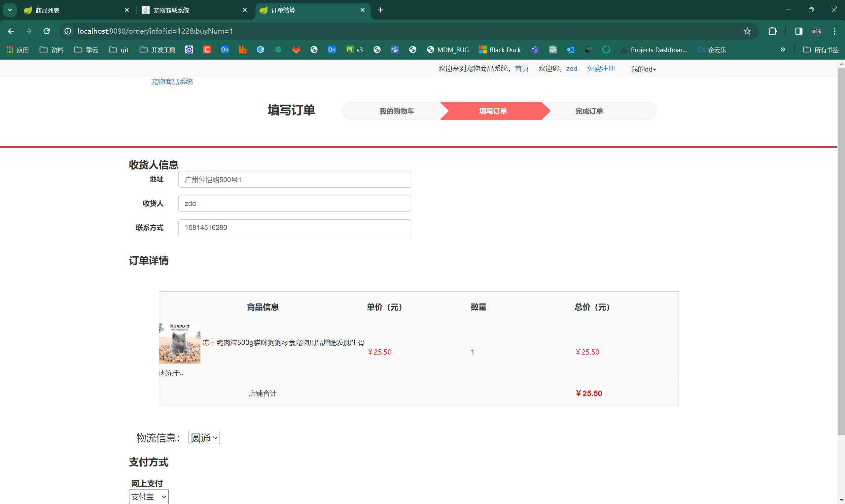This screenshot has height=504, width=845.
Task: Open the Chrome three-dot menu
Action: (834, 31)
